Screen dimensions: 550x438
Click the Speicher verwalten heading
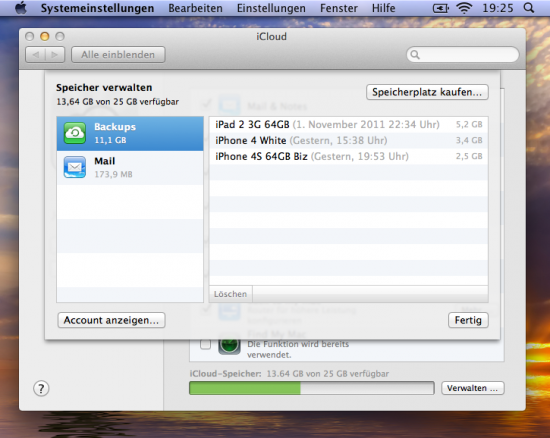[104, 87]
